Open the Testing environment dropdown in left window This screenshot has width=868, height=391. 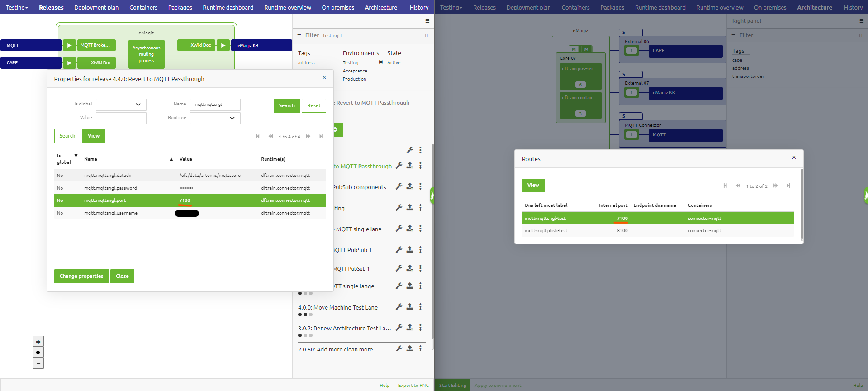[17, 7]
